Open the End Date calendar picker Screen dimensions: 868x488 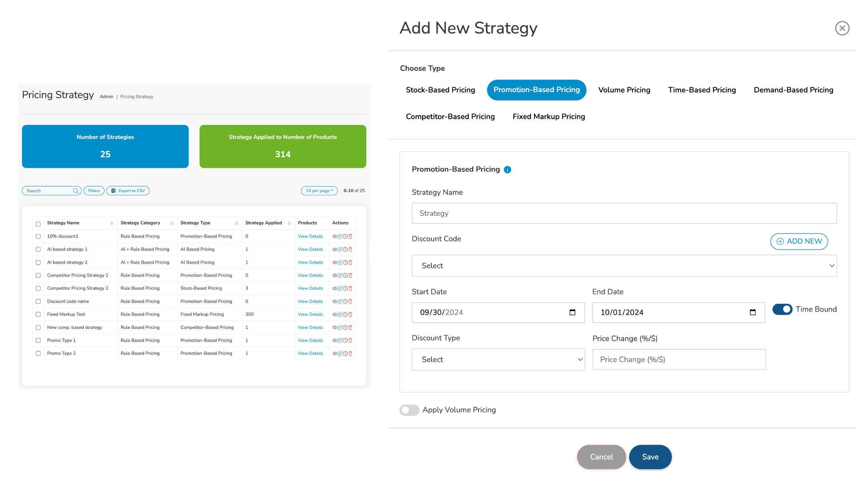pyautogui.click(x=752, y=312)
